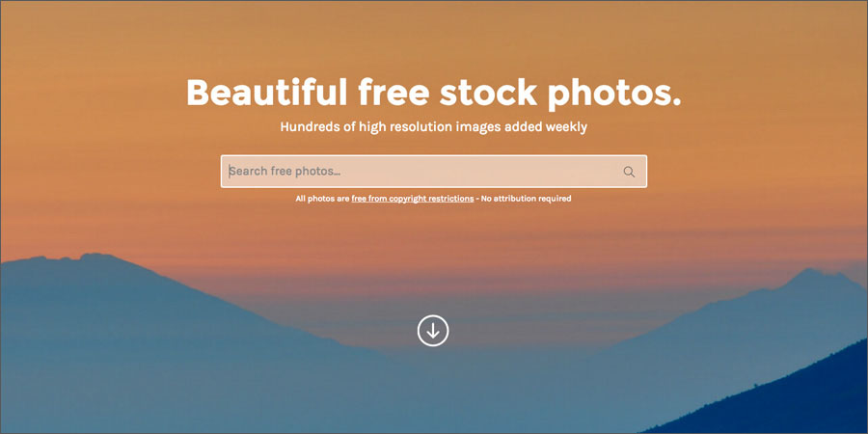Screen dimensions: 868x434
Task: Click the word "Beautiful" in the headline
Action: point(267,92)
